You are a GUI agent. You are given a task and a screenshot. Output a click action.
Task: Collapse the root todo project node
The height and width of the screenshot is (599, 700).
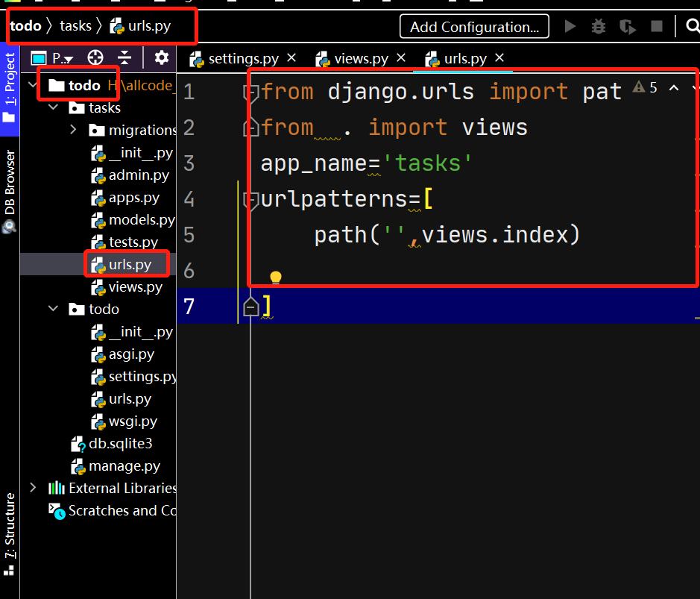tap(32, 84)
